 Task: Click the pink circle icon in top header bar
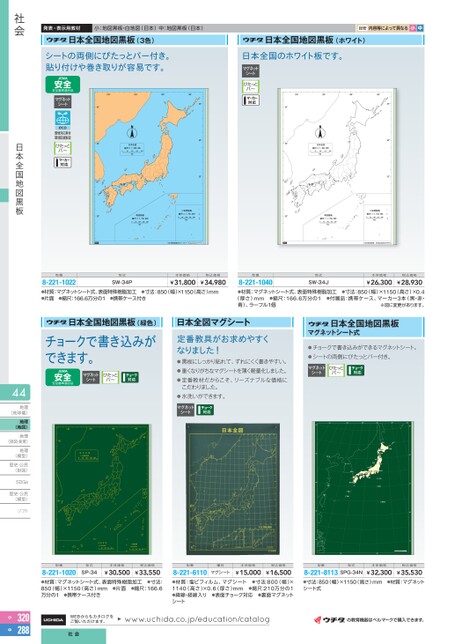click(x=413, y=28)
